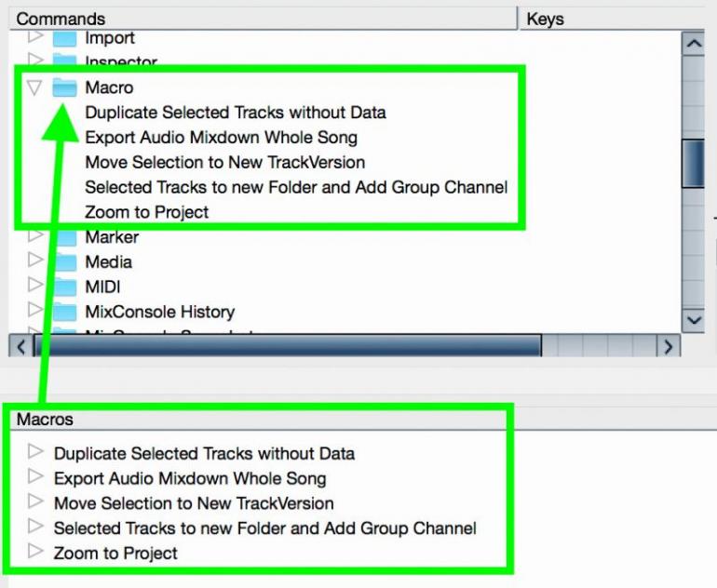
Task: Click the Import folder icon
Action: (64, 38)
